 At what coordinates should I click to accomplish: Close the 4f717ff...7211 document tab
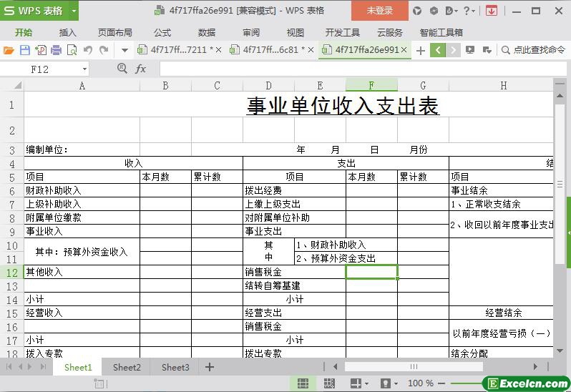tap(218, 50)
